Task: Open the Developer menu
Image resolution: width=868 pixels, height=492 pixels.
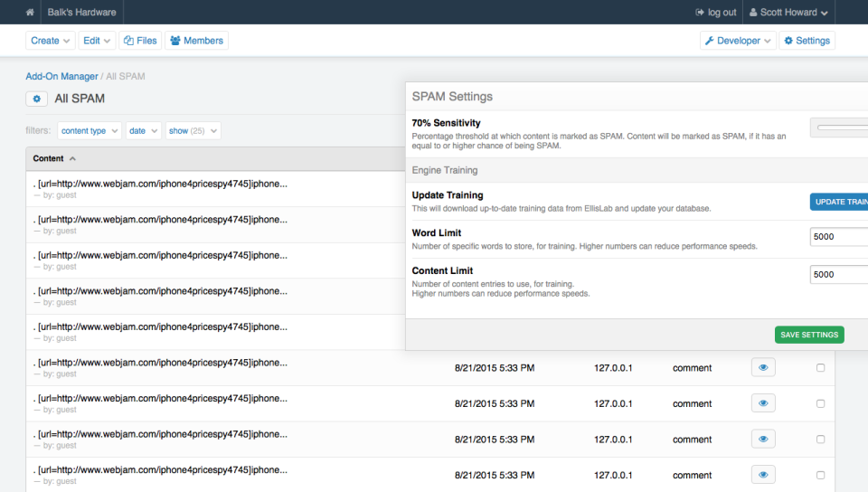Action: [x=738, y=41]
